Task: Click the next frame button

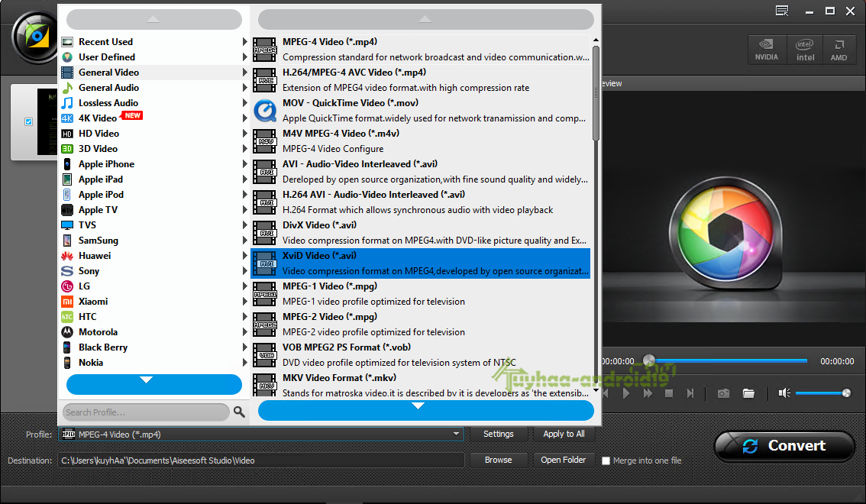Action: pyautogui.click(x=690, y=393)
